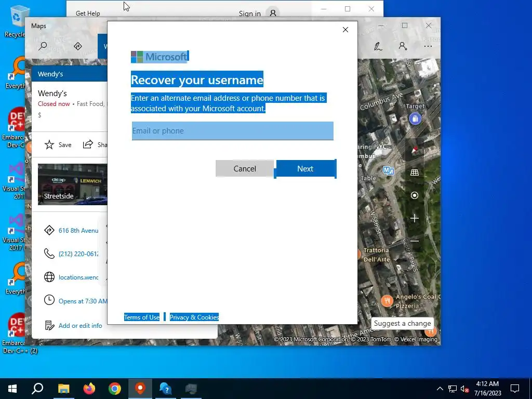Open Maps directions icon in toolbar
Image resolution: width=532 pixels, height=399 pixels.
point(78,46)
